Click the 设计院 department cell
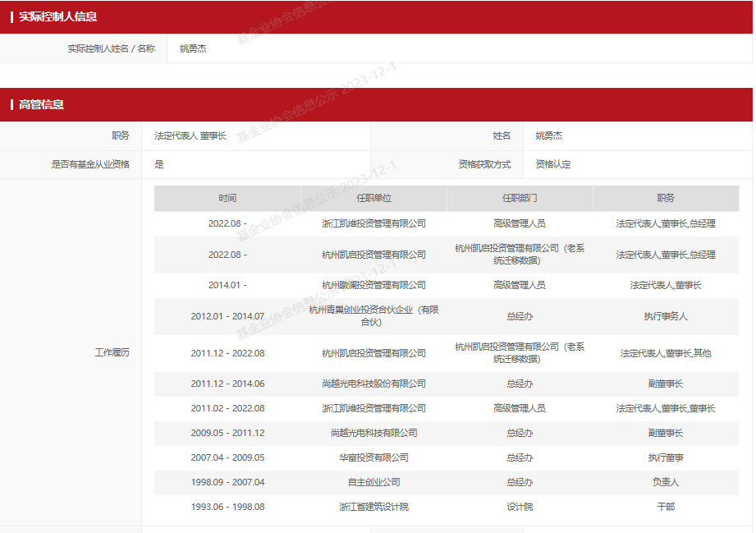Screen dimensions: 756x533 (x=520, y=507)
